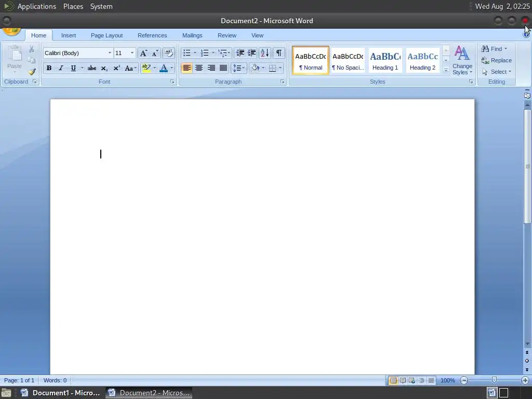Switch to Document1 in the taskbar
Image resolution: width=532 pixels, height=399 pixels.
(60, 393)
